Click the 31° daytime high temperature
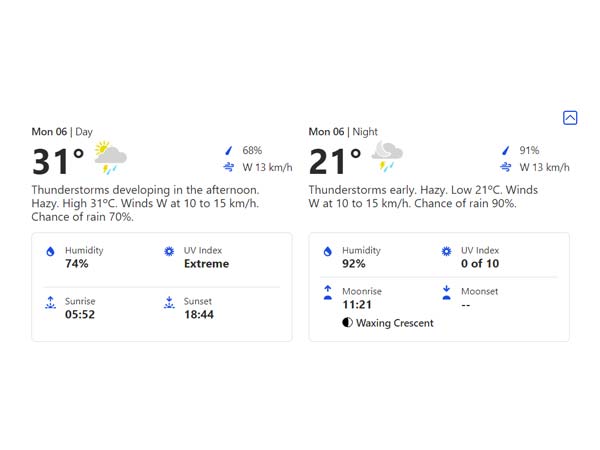Viewport: 600px width, 450px height. tap(58, 161)
